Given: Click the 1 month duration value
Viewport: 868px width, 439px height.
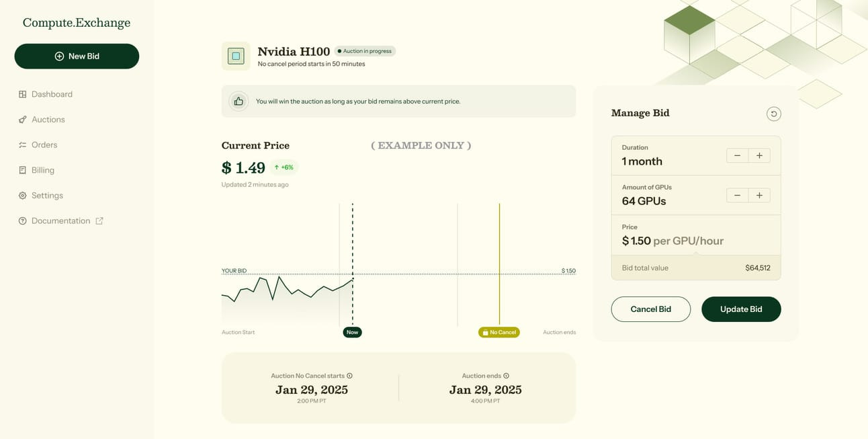Looking at the screenshot, I should click(642, 161).
